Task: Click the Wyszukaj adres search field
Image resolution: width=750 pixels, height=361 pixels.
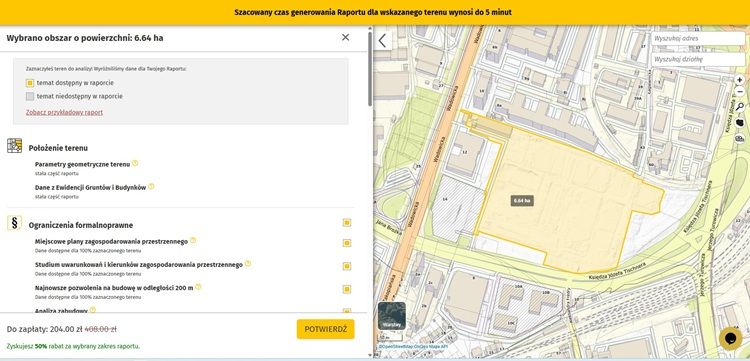Action: [698, 38]
